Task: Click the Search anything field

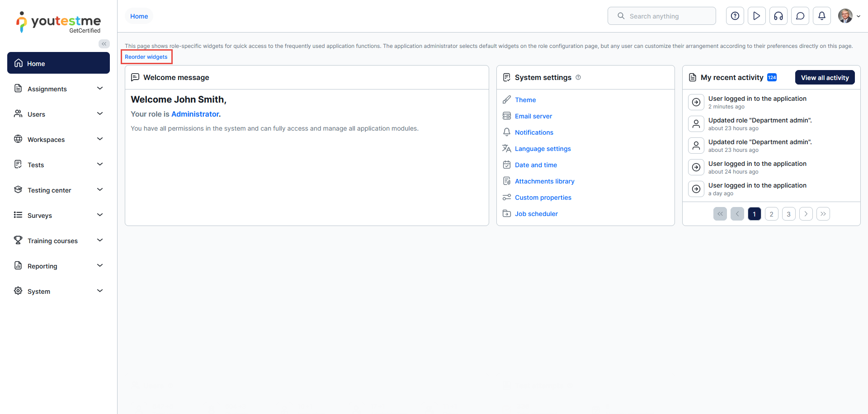Action: pos(661,16)
